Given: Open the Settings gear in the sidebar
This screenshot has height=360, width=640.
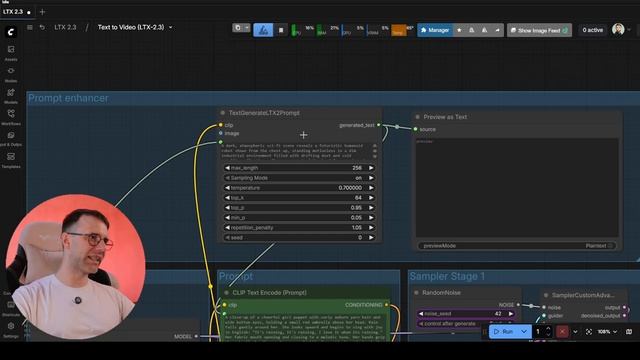Looking at the screenshot, I should click(x=11, y=329).
